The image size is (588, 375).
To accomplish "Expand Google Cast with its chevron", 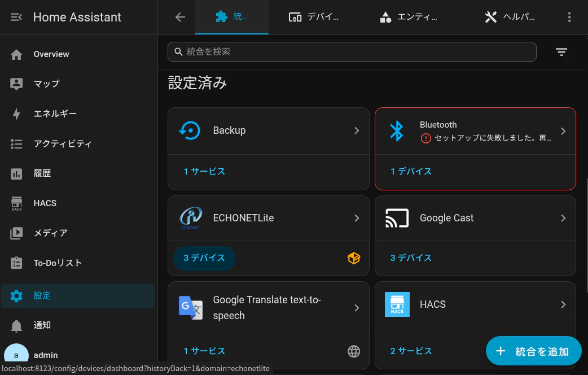I will [563, 218].
